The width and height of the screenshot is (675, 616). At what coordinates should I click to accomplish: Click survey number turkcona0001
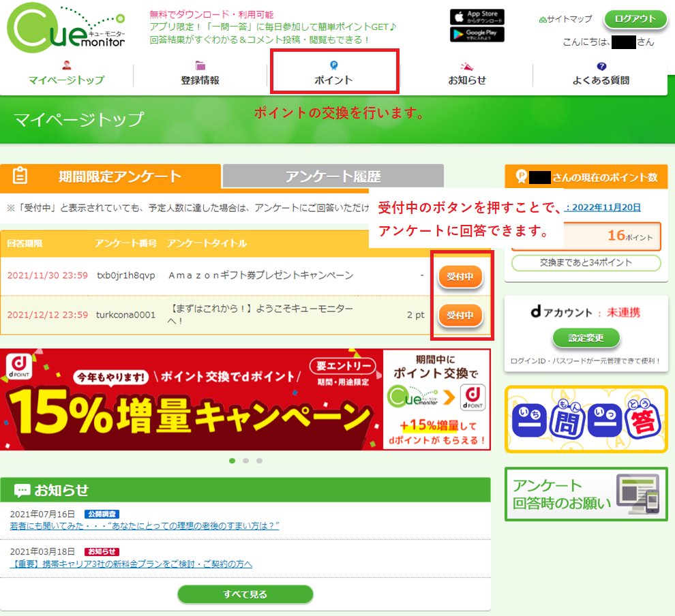(125, 315)
